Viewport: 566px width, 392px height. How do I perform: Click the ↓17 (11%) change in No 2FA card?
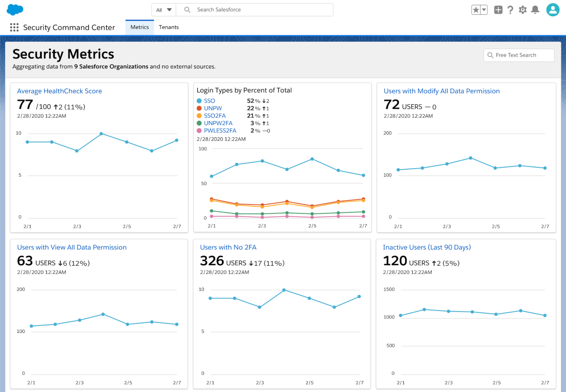(x=267, y=263)
